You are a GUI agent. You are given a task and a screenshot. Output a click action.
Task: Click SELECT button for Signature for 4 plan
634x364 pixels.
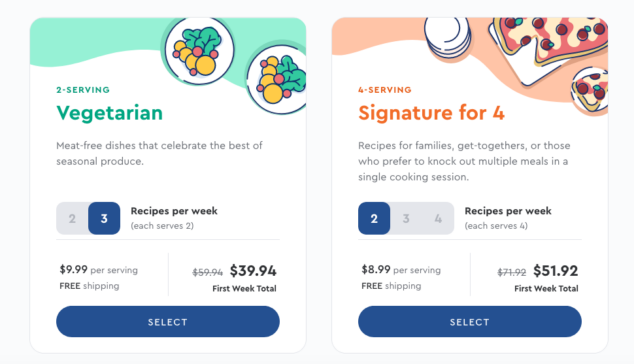[x=470, y=322]
